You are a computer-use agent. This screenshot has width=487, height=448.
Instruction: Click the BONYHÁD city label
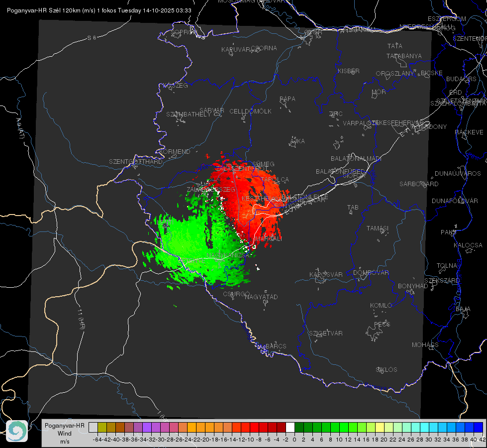coord(413,286)
